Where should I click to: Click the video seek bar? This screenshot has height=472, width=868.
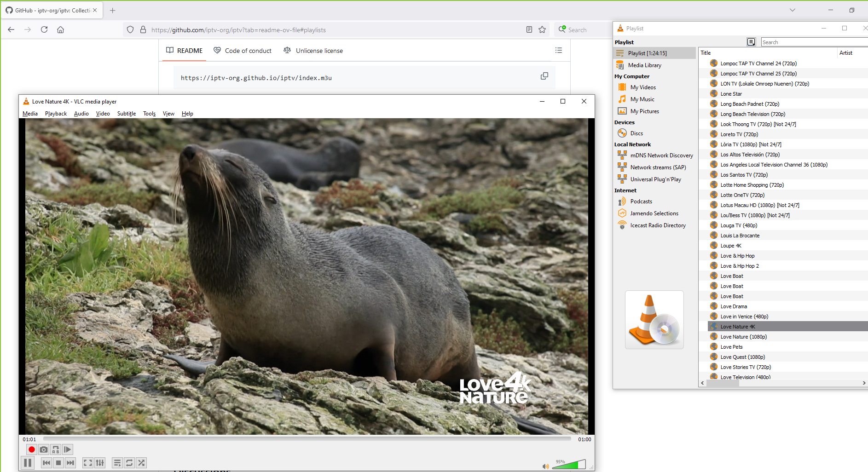click(307, 439)
